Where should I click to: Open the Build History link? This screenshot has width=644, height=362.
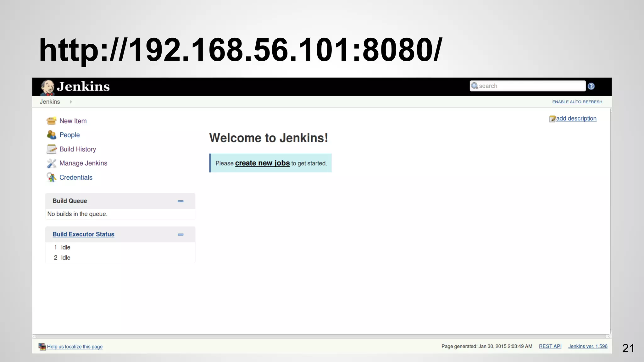point(78,149)
